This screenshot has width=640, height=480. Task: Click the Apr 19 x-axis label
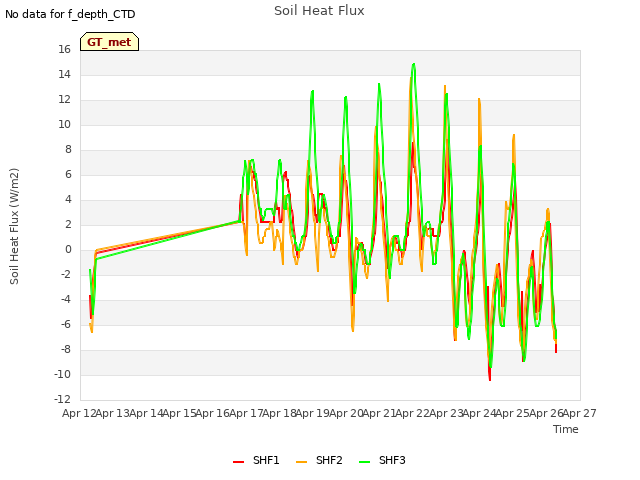[313, 413]
